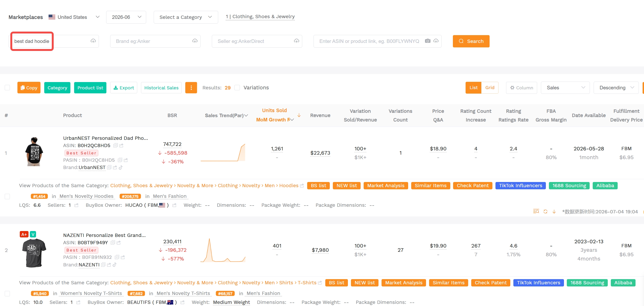Open ASIN B0BT9F949Y external link icon

pyautogui.click(x=119, y=243)
